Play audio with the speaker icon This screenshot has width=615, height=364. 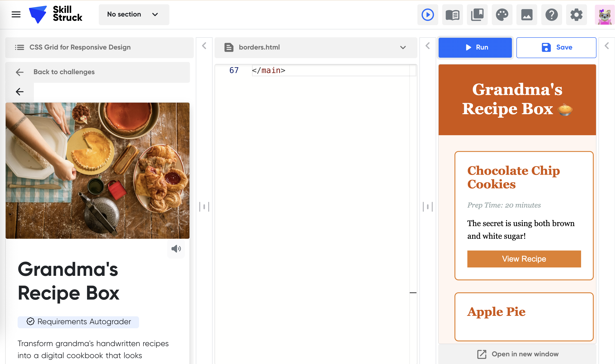pos(176,249)
